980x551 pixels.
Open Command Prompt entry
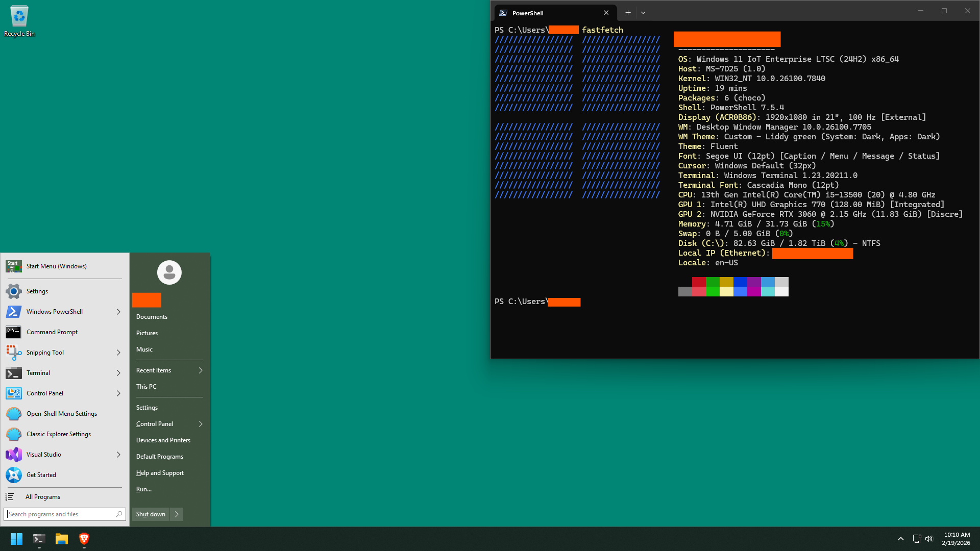coord(52,332)
